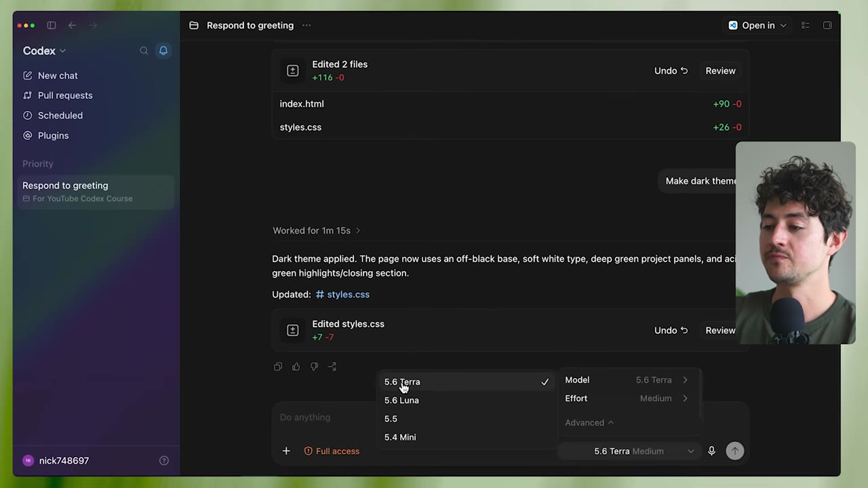Click the share arrow icon below response

coord(332,367)
